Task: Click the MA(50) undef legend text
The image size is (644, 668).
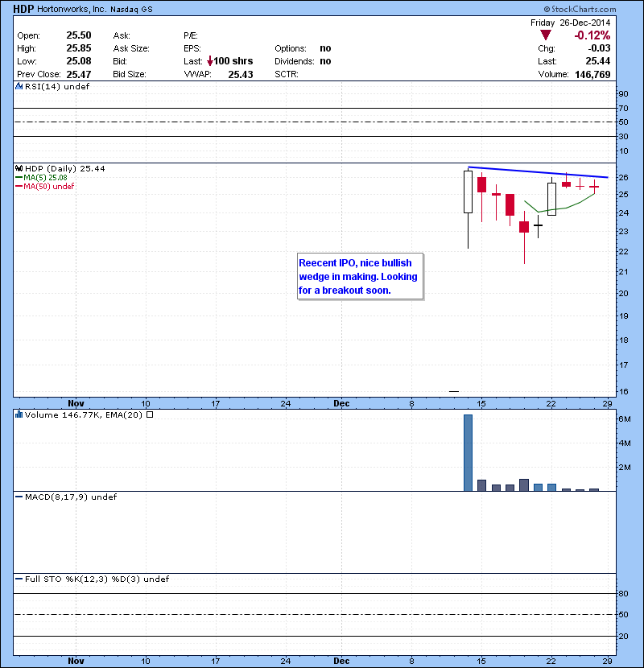Action: 48,186
